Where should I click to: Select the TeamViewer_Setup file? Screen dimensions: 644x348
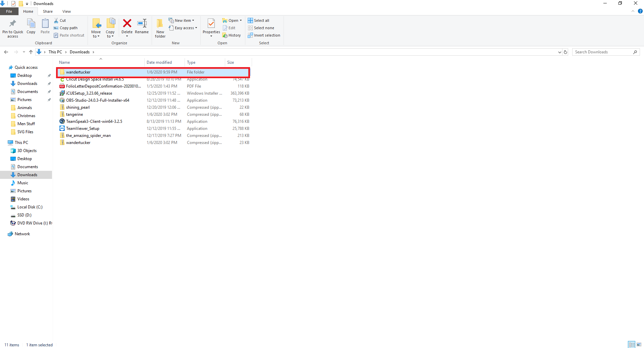(154, 129)
